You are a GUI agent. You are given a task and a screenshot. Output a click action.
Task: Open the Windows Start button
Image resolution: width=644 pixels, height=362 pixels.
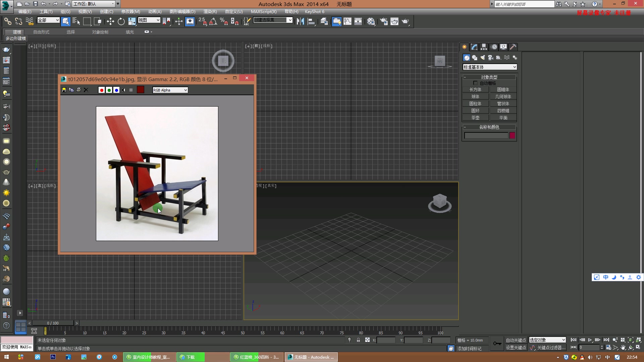6,357
